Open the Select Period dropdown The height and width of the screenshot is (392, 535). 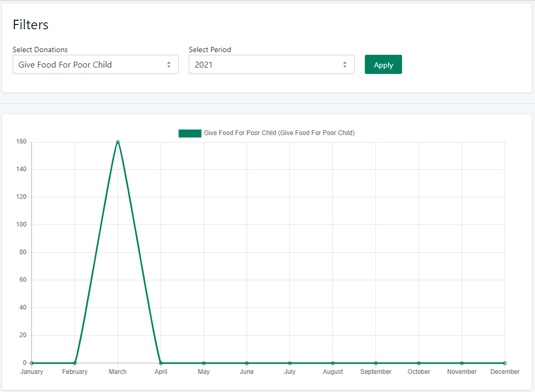coord(266,64)
